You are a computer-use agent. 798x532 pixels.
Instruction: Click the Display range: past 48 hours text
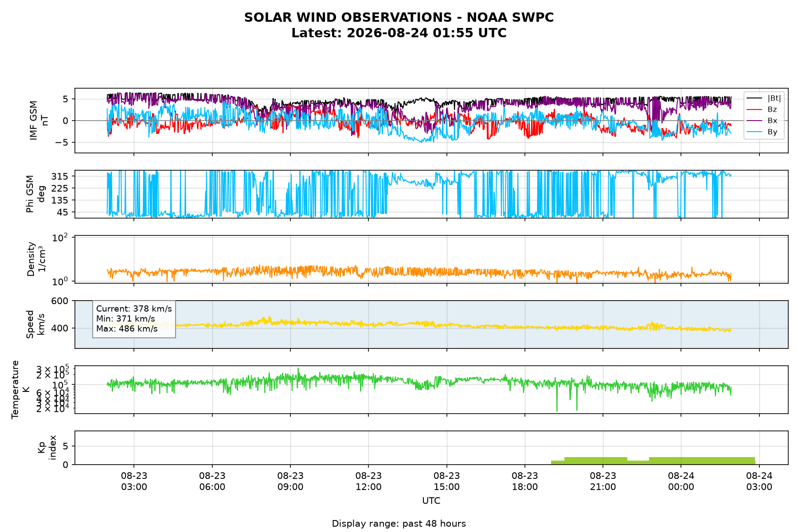(x=399, y=524)
